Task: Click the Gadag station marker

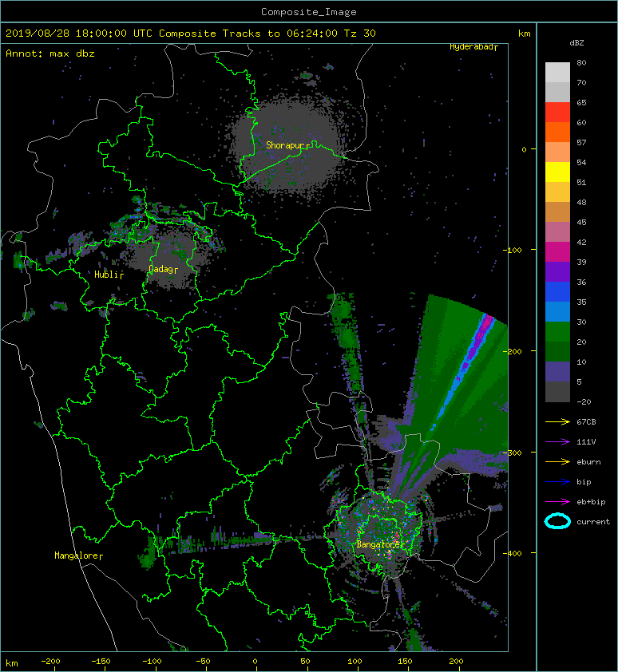Action: pos(176,270)
